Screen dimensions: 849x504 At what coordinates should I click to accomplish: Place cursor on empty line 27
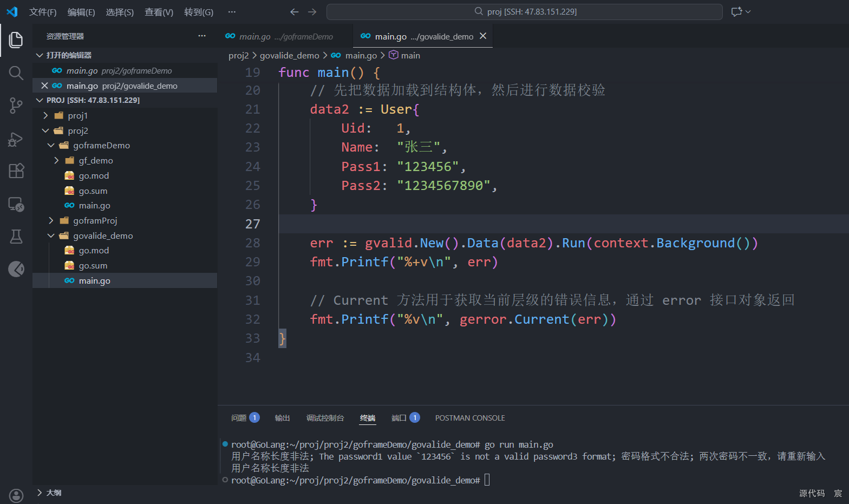tap(563, 224)
